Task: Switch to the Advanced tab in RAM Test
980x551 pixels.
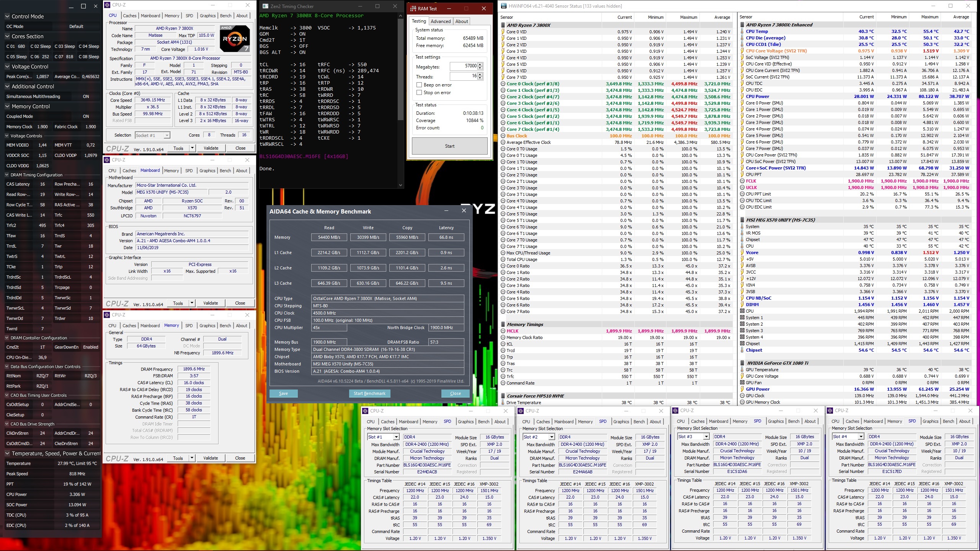Action: (x=441, y=21)
